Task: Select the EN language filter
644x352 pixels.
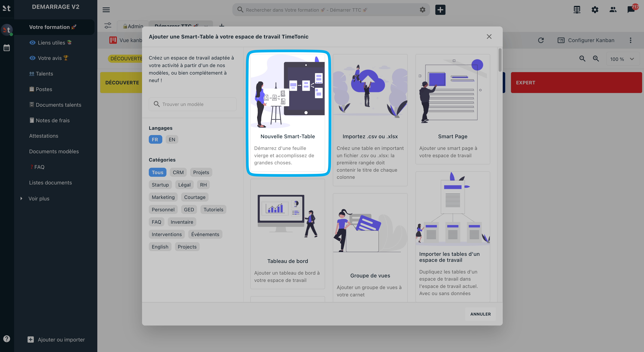Action: point(172,140)
